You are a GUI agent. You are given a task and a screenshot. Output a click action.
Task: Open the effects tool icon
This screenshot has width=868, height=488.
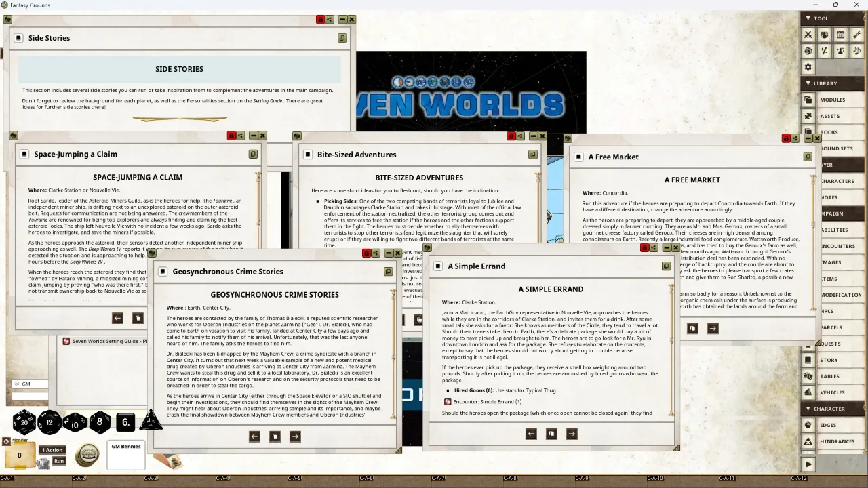840,51
